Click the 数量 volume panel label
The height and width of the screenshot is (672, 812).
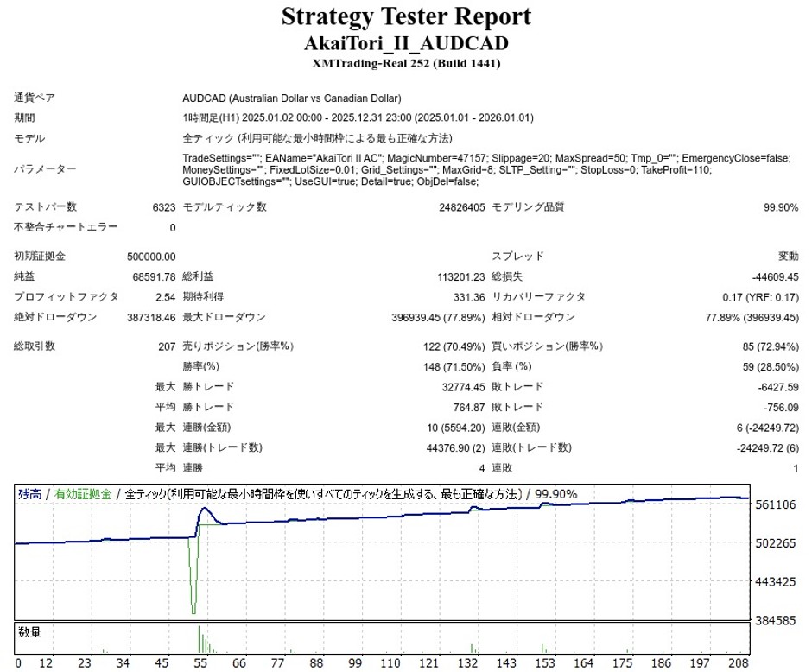29,632
